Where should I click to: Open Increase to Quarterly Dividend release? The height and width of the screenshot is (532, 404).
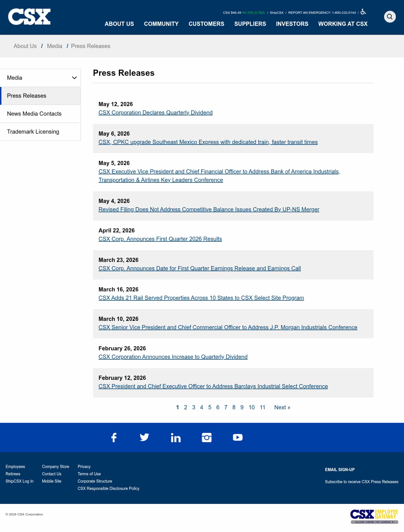point(173,357)
